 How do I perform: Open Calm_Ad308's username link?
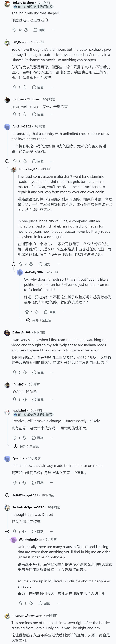[x=22, y=332]
